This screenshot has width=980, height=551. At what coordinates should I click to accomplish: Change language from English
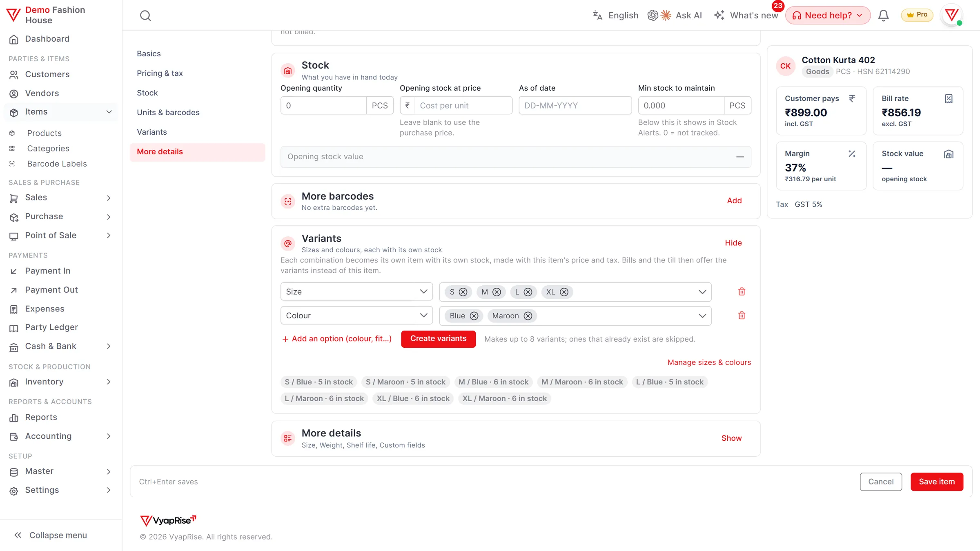pos(615,16)
